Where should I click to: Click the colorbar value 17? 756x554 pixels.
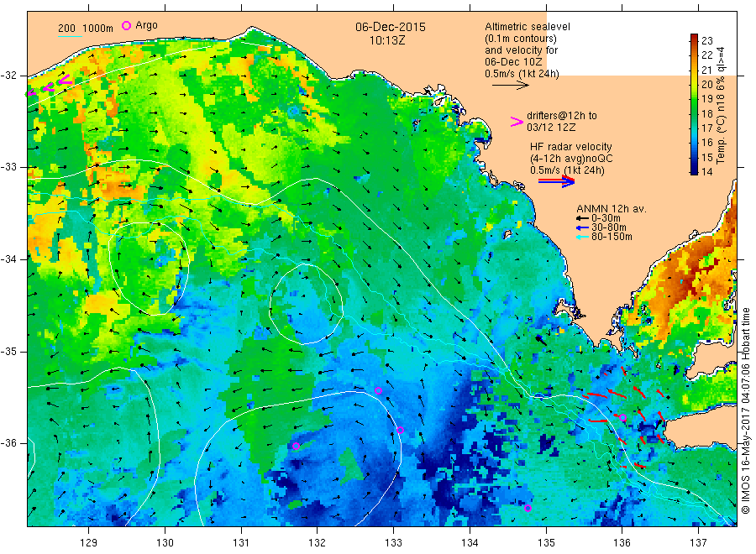pyautogui.click(x=706, y=128)
